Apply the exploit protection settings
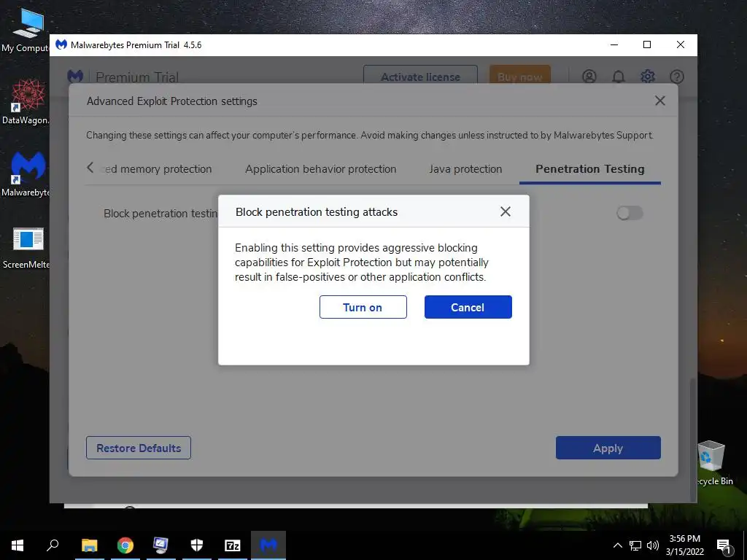 (608, 448)
